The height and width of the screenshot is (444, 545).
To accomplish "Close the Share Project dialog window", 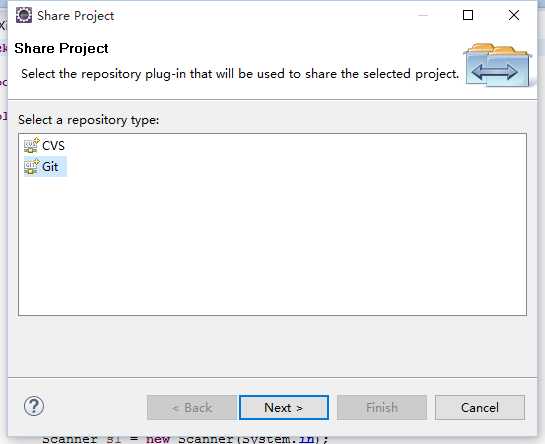I will click(x=514, y=15).
